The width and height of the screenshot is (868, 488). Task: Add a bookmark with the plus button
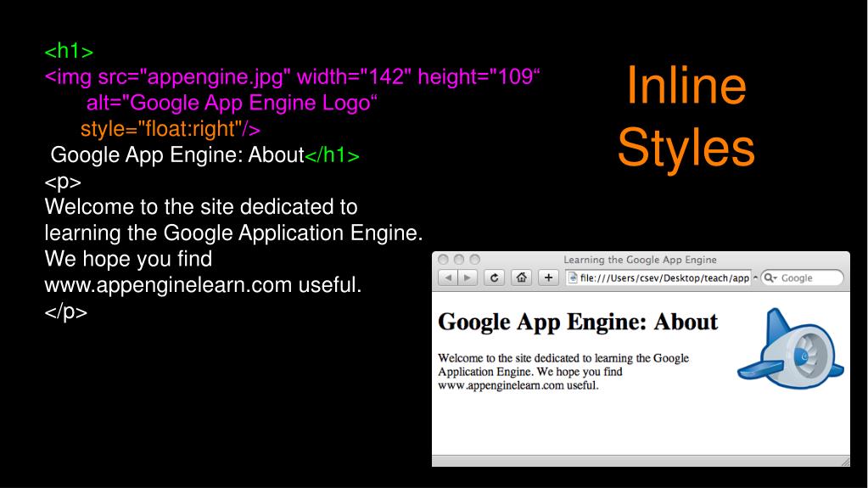pyautogui.click(x=549, y=278)
